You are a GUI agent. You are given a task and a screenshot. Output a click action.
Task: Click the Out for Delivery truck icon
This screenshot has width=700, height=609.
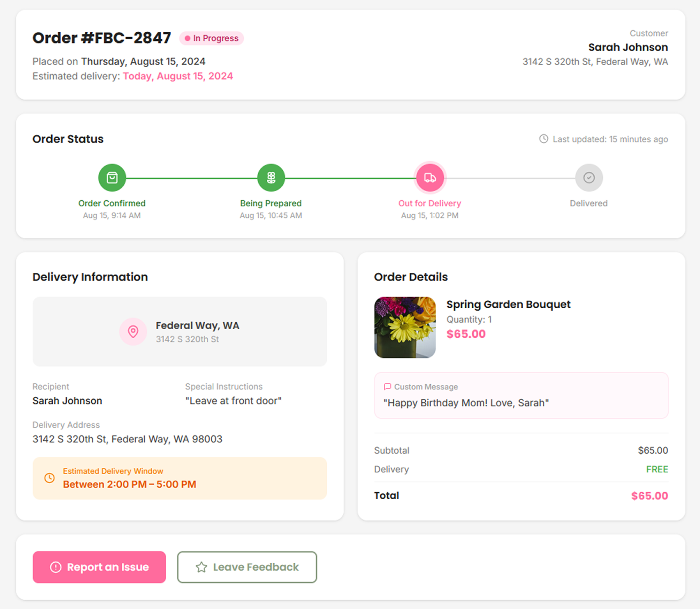pos(429,178)
